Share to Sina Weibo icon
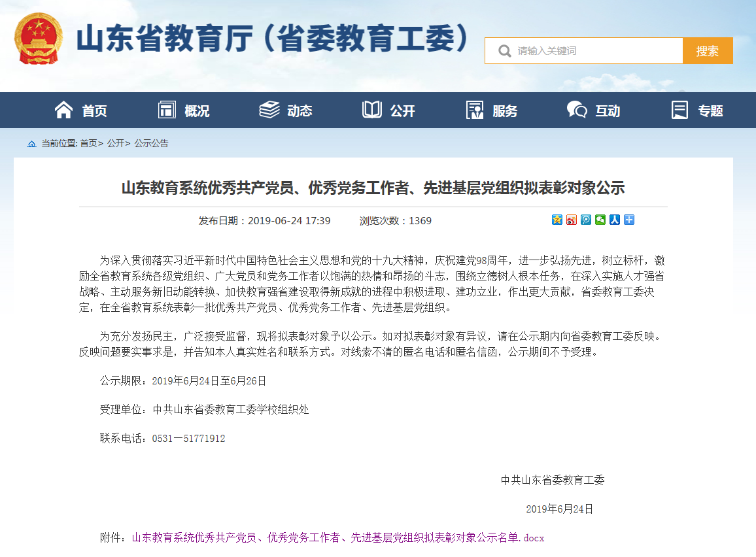Screen dimensions: 756x557 click(x=572, y=220)
